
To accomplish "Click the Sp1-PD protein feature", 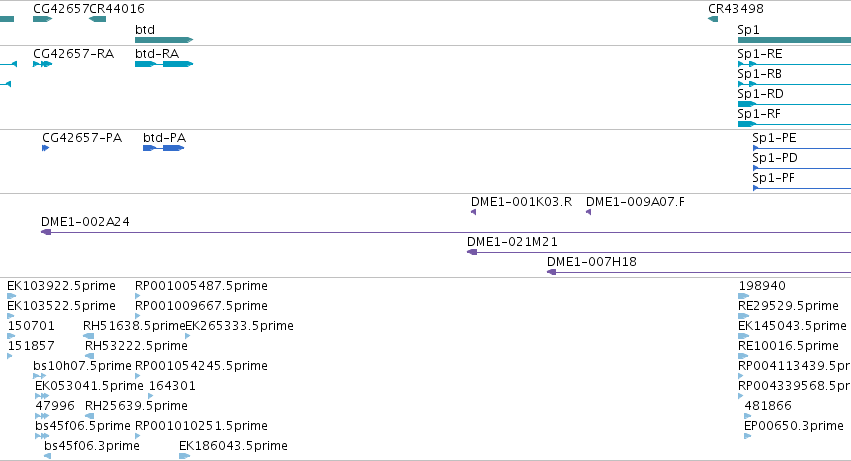I will pos(800,168).
